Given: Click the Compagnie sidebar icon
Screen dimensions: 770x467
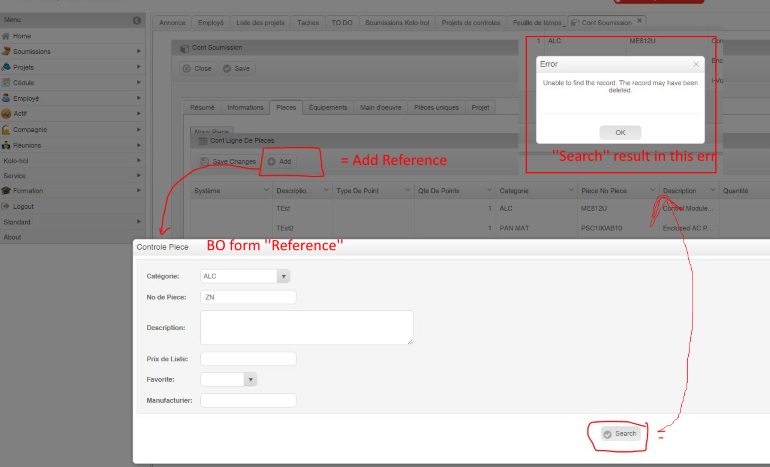Looking at the screenshot, I should pyautogui.click(x=6, y=130).
